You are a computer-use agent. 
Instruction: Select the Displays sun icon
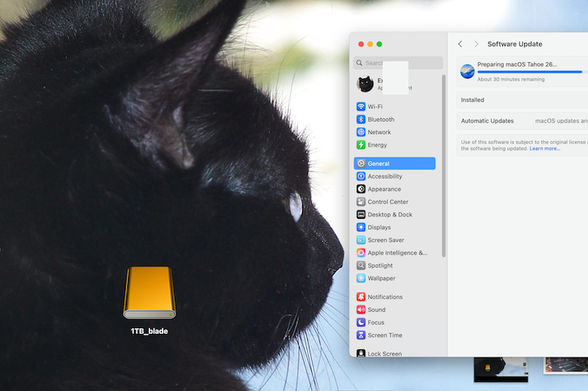click(361, 227)
